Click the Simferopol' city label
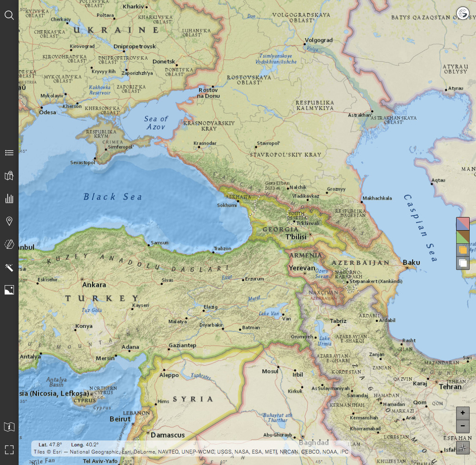The height and width of the screenshot is (465, 476). point(121,147)
